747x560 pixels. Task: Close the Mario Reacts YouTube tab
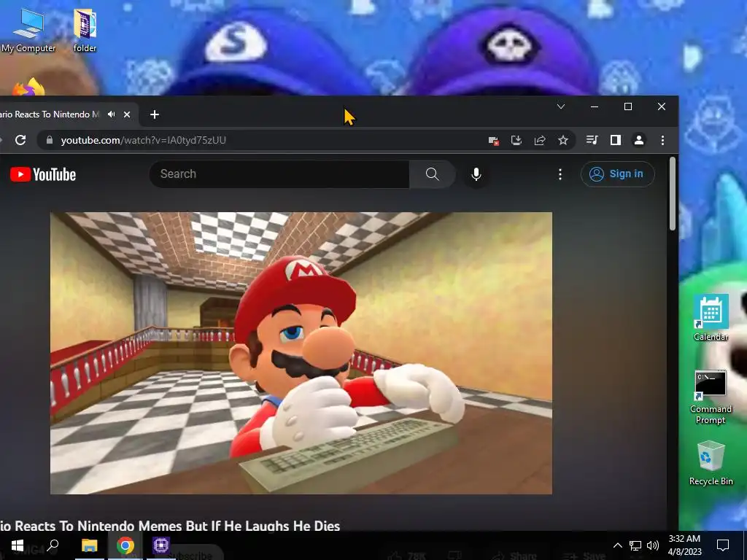coord(127,114)
